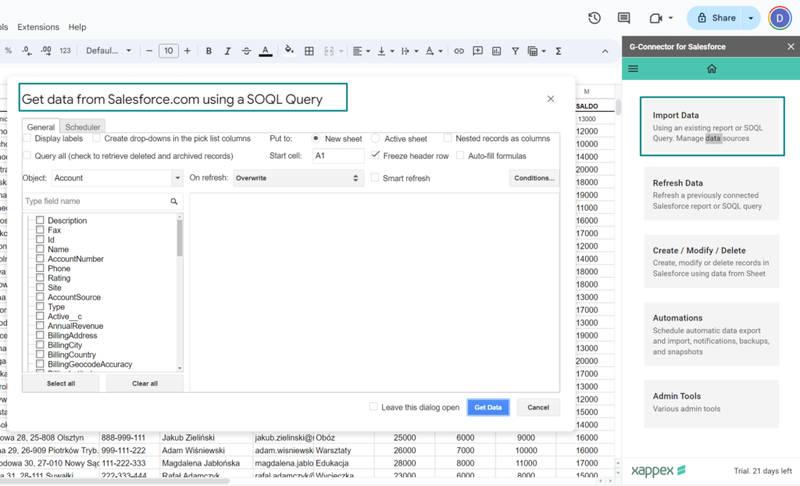Open the G-Connector hamburger menu
This screenshot has width=800, height=486.
point(633,68)
